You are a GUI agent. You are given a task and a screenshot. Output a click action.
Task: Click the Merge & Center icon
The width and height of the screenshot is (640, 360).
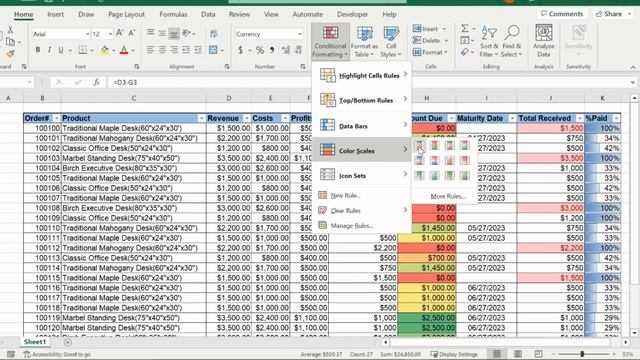point(213,50)
